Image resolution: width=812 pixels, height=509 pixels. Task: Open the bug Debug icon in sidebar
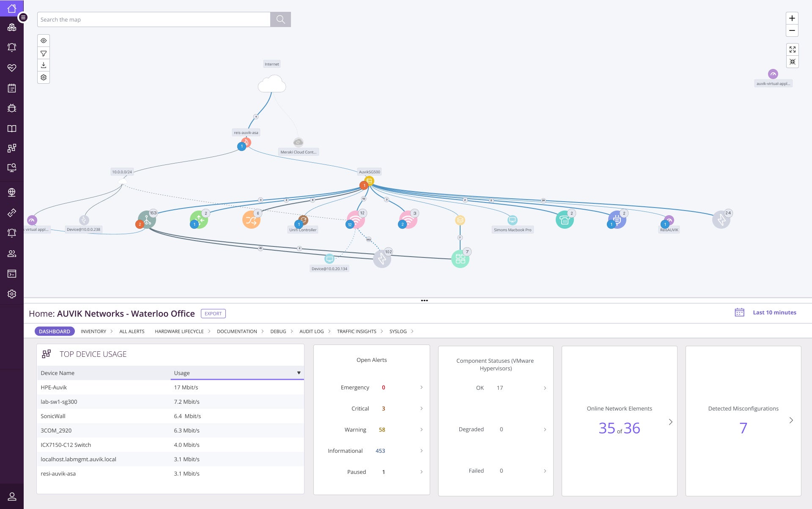point(12,108)
